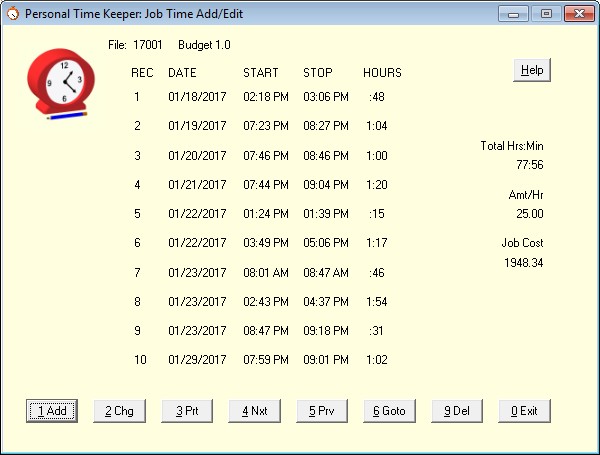Image resolution: width=600 pixels, height=455 pixels.
Task: Click start time 02:43 PM
Action: (x=266, y=302)
